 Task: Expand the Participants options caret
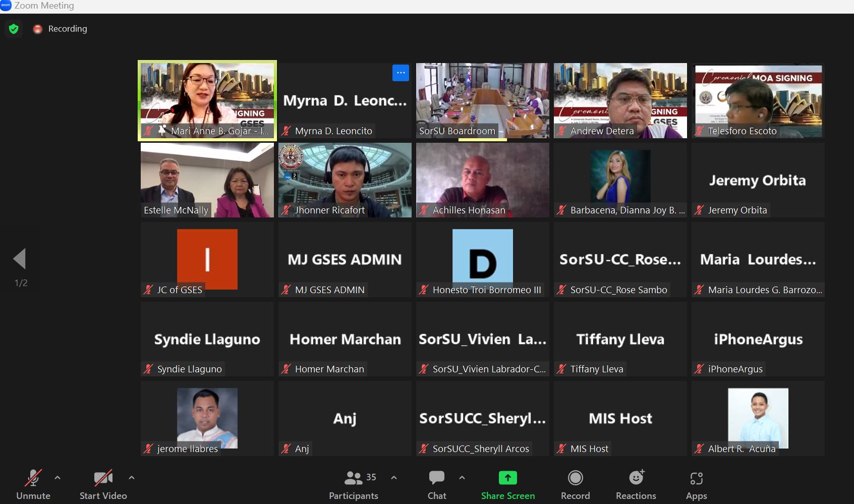[x=394, y=477]
